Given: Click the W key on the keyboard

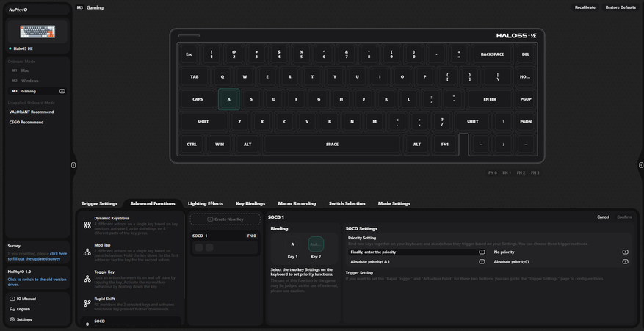Looking at the screenshot, I should [245, 77].
